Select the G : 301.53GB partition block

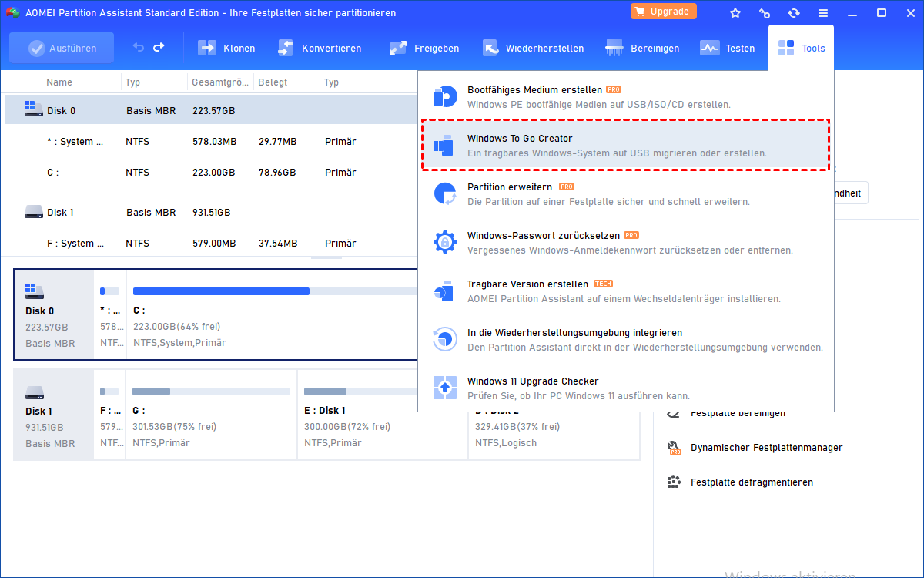click(211, 415)
